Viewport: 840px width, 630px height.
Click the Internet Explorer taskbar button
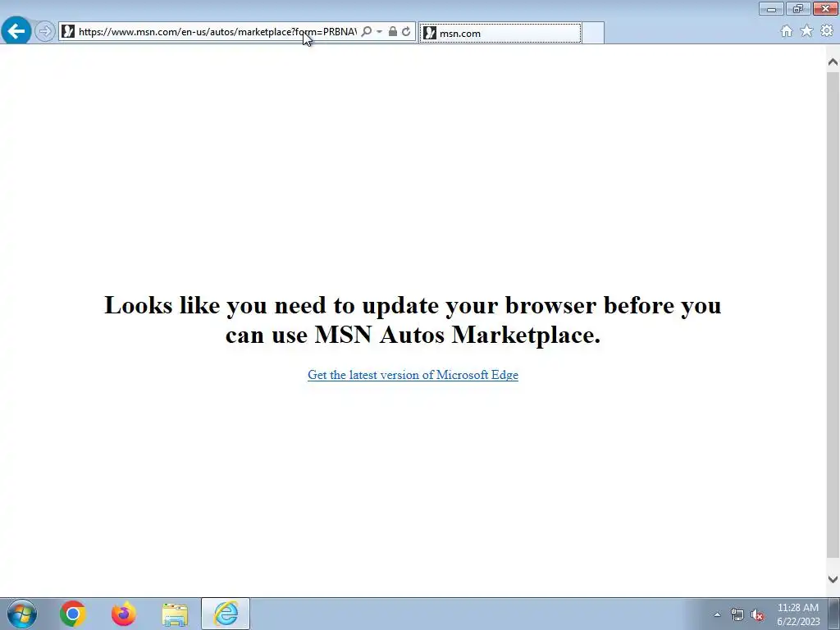(x=226, y=614)
